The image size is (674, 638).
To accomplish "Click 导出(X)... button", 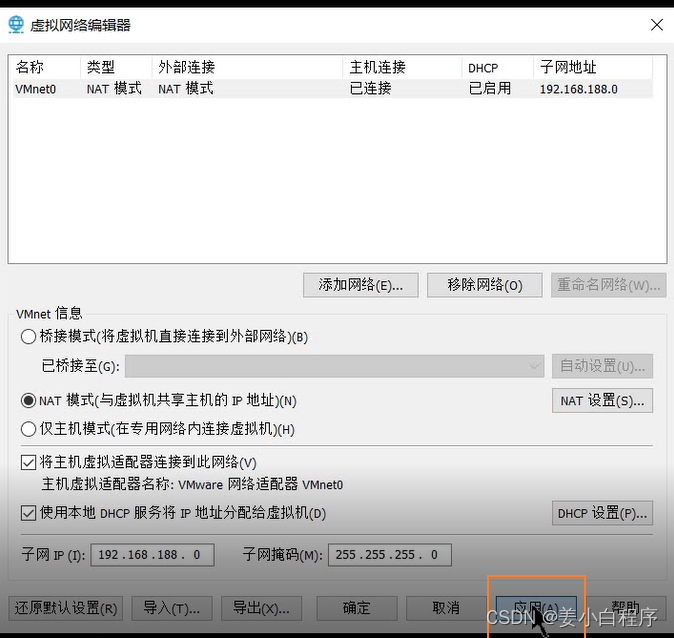I will (x=261, y=608).
